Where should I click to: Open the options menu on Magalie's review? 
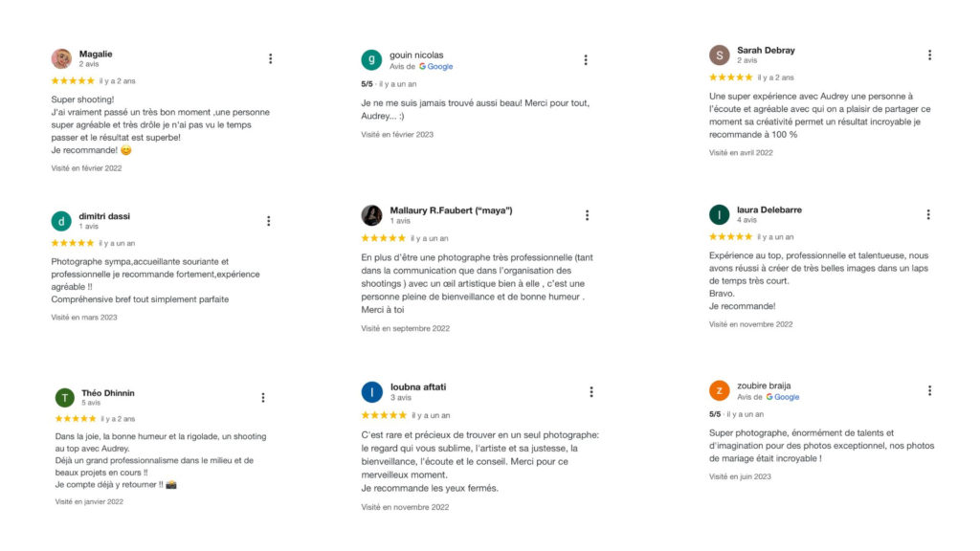[x=270, y=58]
